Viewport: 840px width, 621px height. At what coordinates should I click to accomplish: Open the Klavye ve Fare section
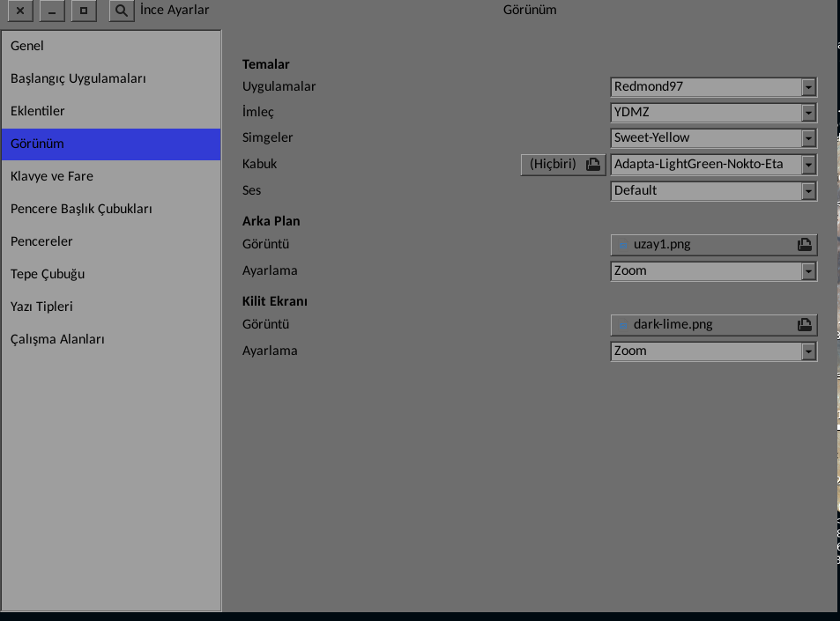click(x=111, y=177)
